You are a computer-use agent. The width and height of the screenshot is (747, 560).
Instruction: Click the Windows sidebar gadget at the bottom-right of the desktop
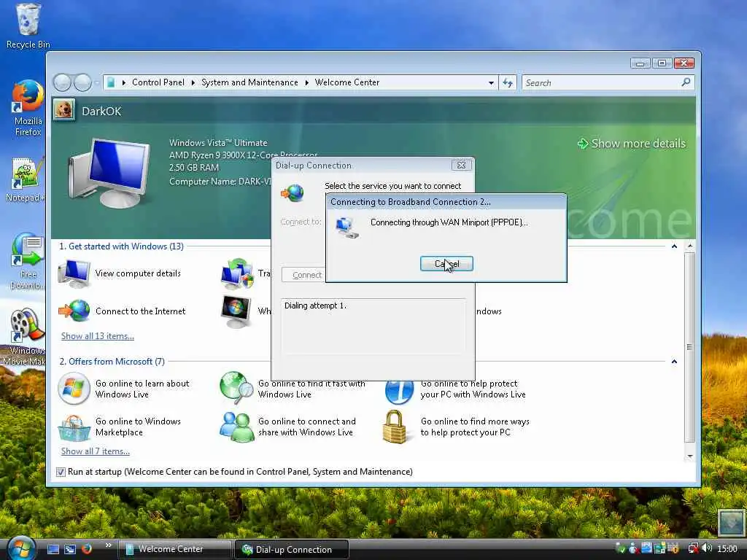coord(731,522)
